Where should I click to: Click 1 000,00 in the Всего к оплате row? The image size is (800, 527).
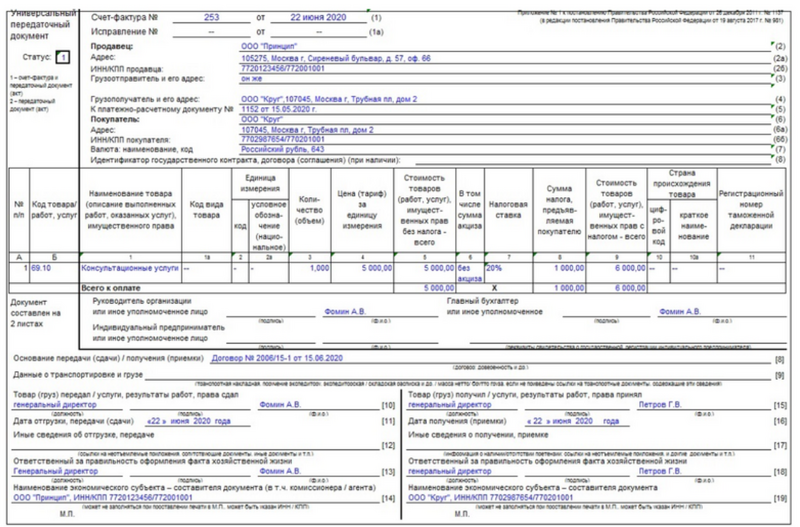tap(569, 288)
